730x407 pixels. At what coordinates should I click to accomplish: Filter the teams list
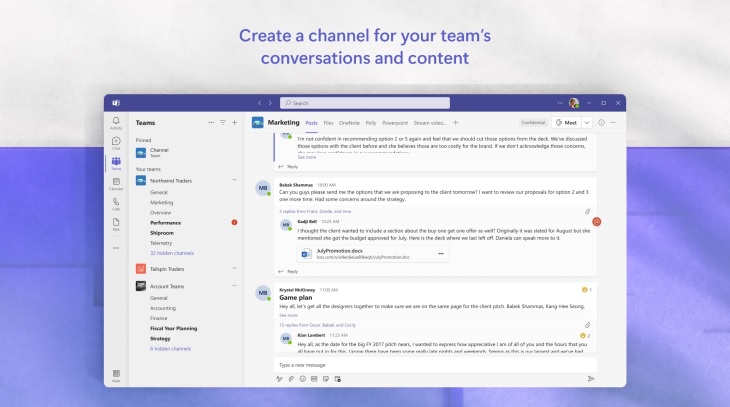pos(223,122)
